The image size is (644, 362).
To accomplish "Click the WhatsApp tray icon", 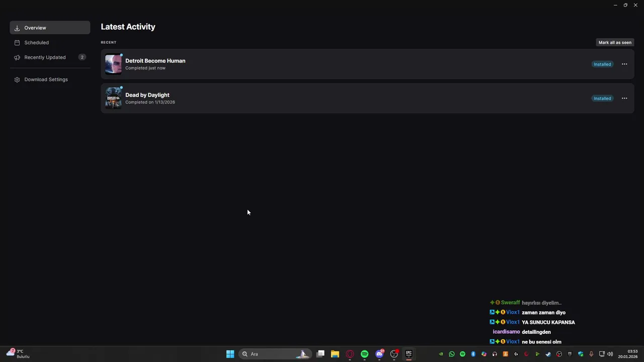I will pyautogui.click(x=452, y=354).
